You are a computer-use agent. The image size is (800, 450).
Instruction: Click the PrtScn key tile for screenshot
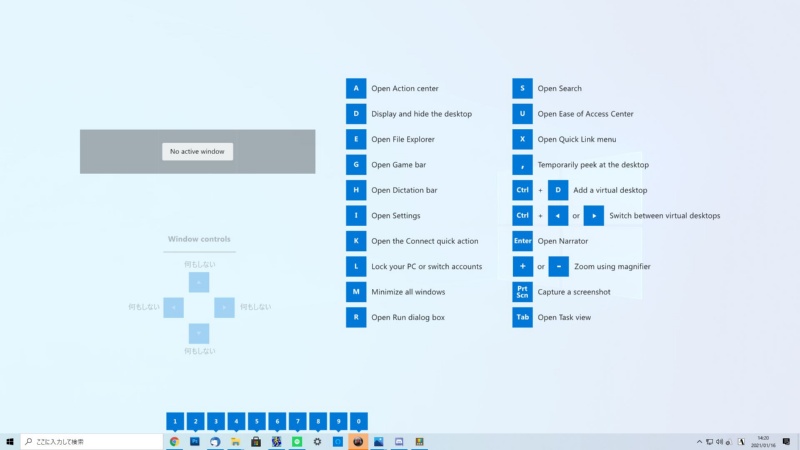coord(522,292)
